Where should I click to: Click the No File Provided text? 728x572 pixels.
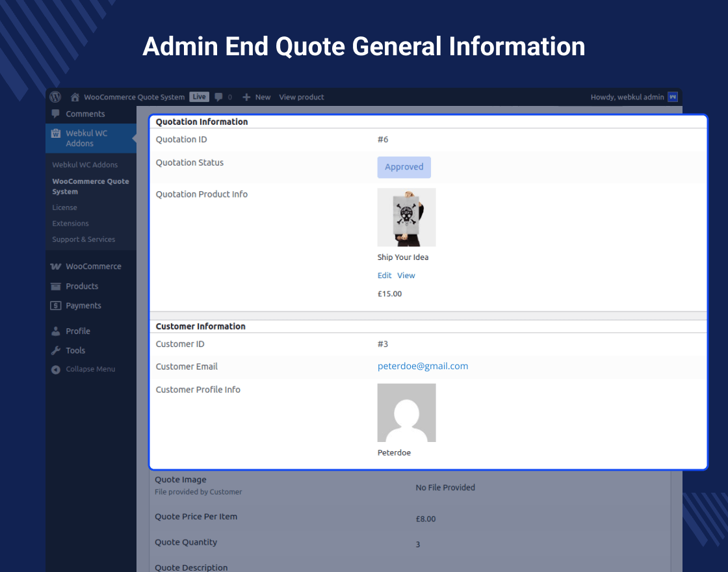[445, 487]
